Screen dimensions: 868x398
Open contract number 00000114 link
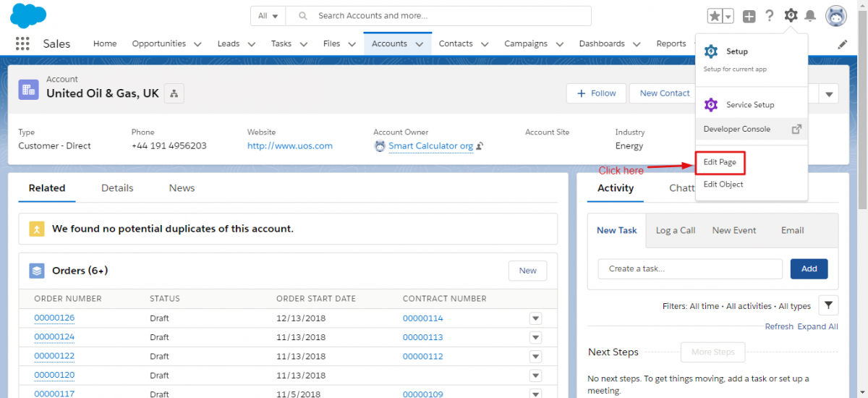[x=423, y=318]
